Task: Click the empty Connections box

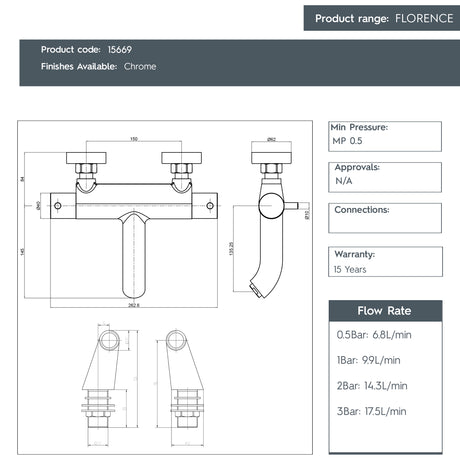Action: pyautogui.click(x=385, y=218)
